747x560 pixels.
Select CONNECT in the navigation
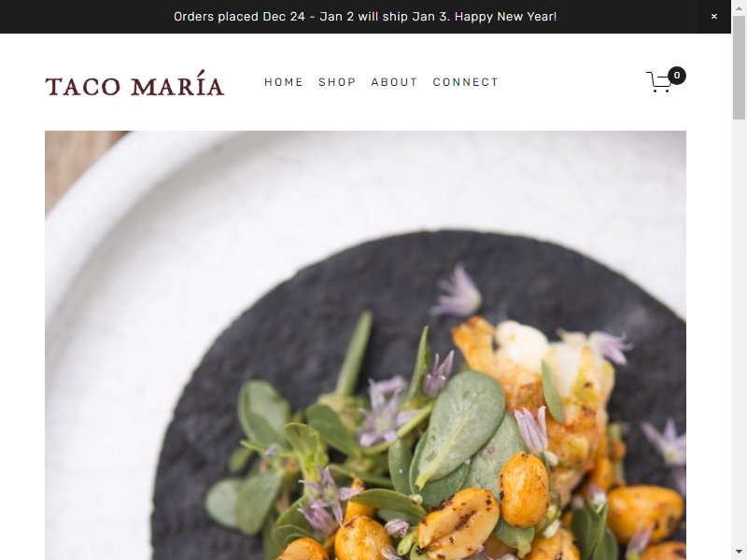[x=465, y=82]
